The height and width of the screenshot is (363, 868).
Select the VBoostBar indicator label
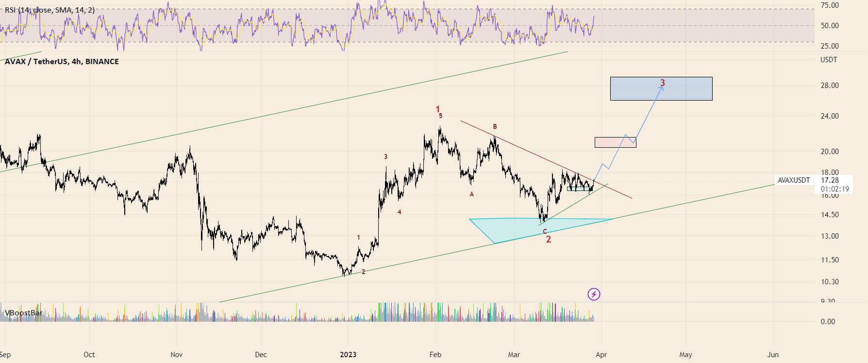click(x=24, y=313)
